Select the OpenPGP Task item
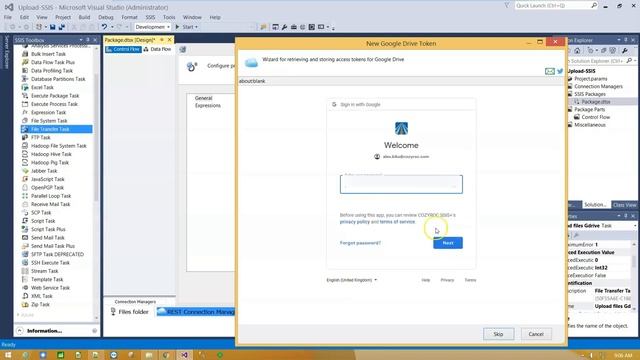 (47, 188)
